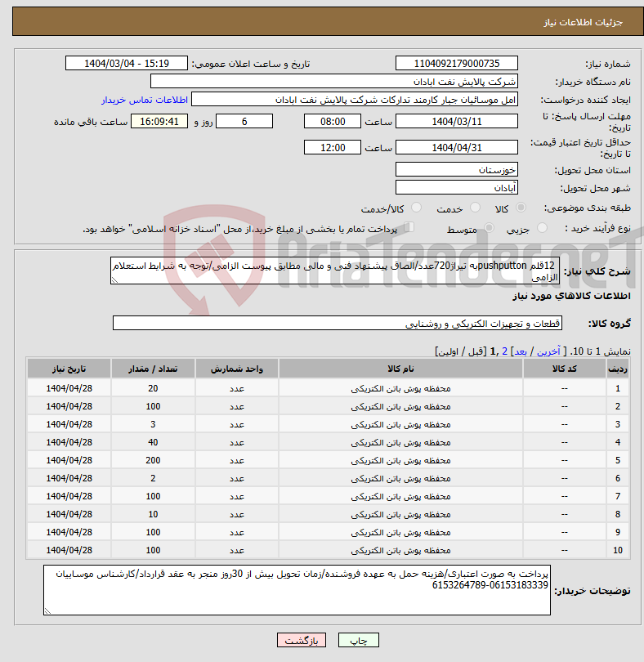Screen dimensions: 644x662
Task: Click the چاپ print button
Action: [x=359, y=640]
